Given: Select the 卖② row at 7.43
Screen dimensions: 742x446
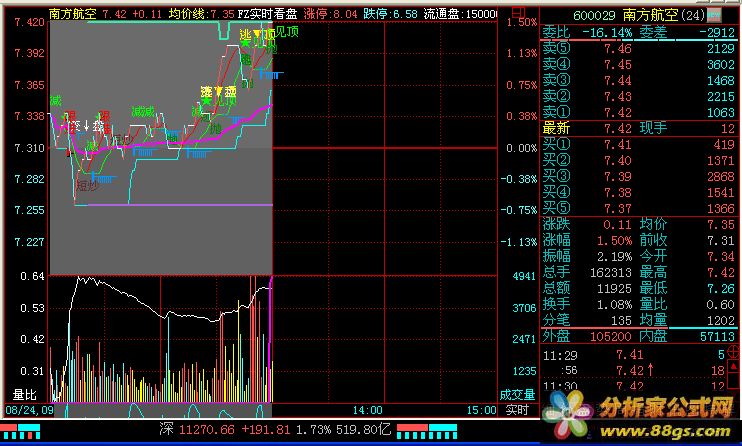Looking at the screenshot, I should pyautogui.click(x=638, y=97).
